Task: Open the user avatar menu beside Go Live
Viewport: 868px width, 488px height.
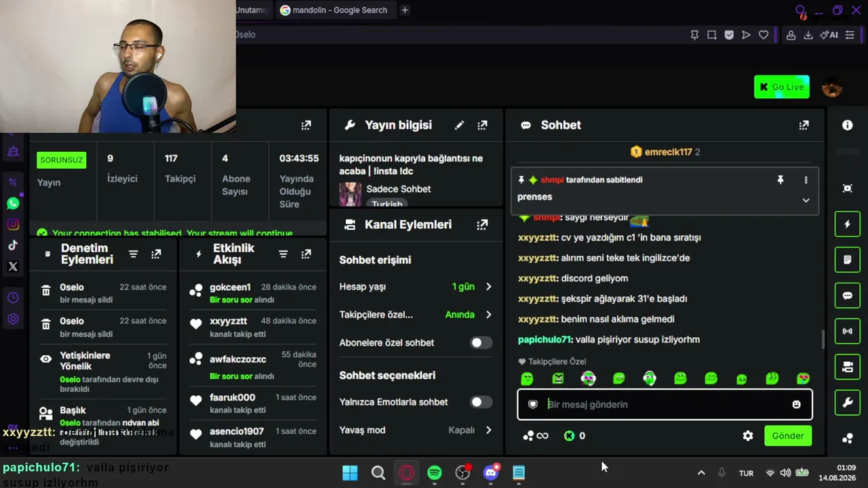Action: 832,87
